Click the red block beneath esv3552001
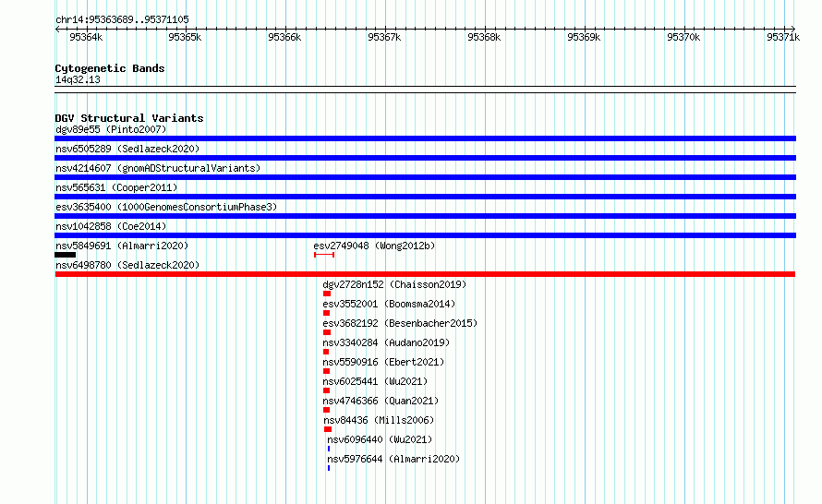 click(x=326, y=313)
